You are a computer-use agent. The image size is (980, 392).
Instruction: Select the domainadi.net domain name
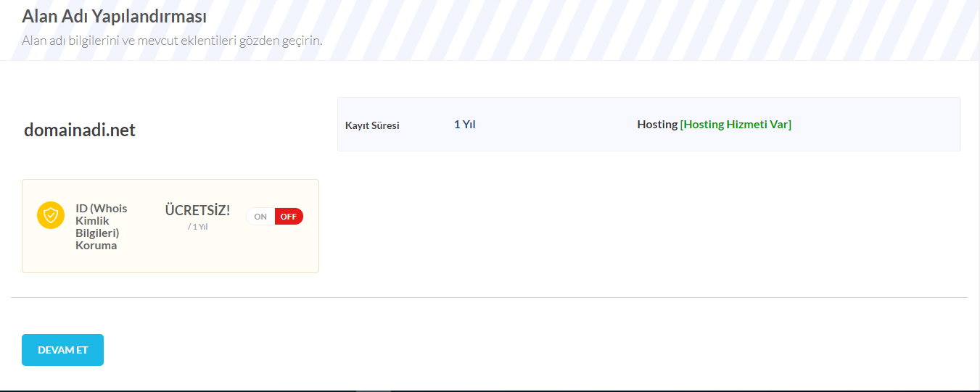tap(80, 130)
